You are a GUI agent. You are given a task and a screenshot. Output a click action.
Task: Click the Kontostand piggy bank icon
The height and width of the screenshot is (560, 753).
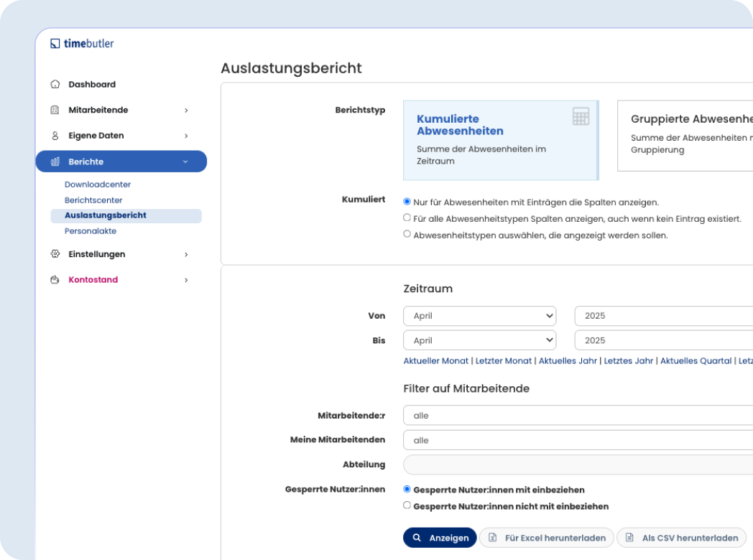pyautogui.click(x=55, y=280)
